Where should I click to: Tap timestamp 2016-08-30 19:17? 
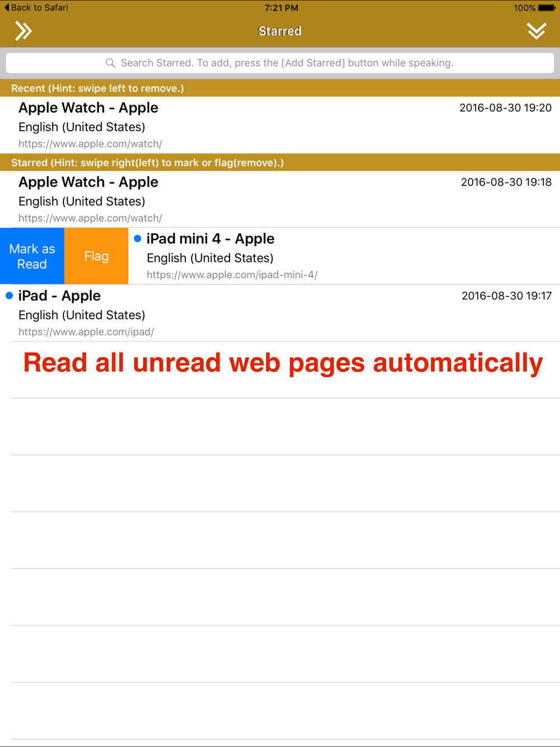[x=506, y=296]
